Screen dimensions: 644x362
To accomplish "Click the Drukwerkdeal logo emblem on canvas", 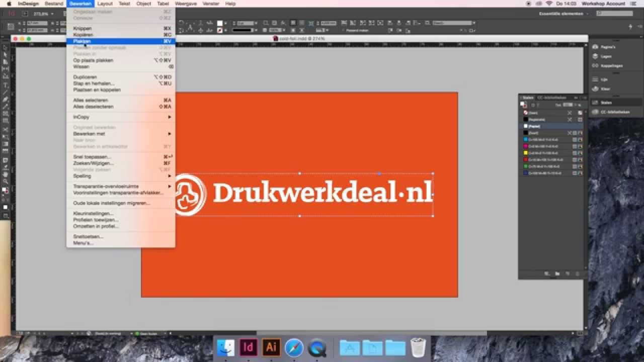I will coord(189,195).
